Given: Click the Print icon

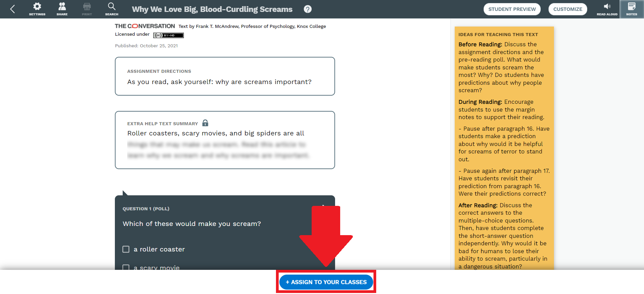Looking at the screenshot, I should (87, 9).
